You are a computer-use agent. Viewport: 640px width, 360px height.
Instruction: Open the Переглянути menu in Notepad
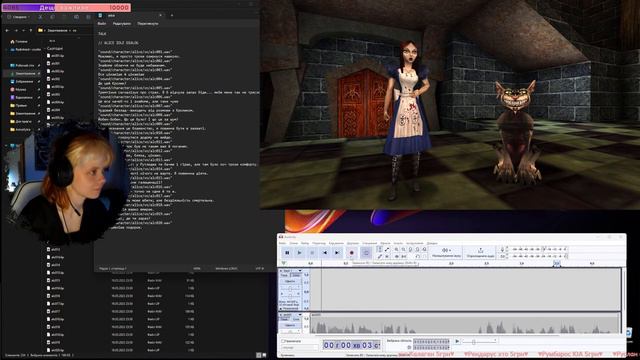tap(148, 24)
